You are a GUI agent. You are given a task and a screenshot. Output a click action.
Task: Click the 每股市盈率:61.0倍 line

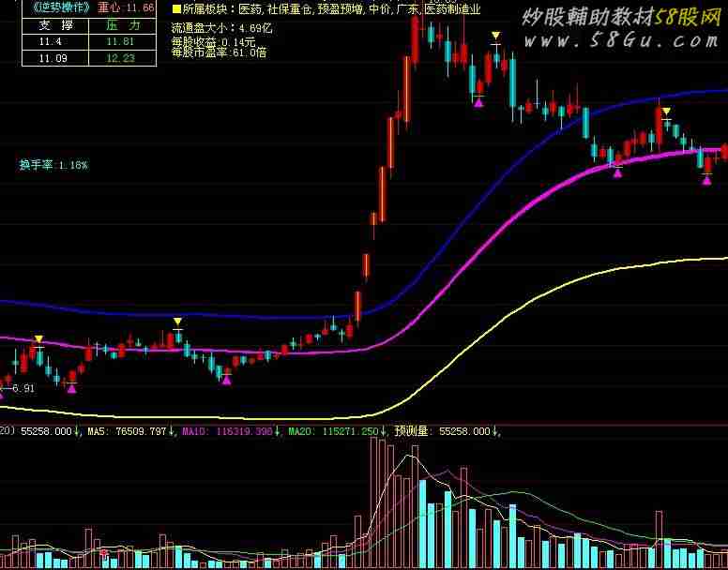point(220,52)
